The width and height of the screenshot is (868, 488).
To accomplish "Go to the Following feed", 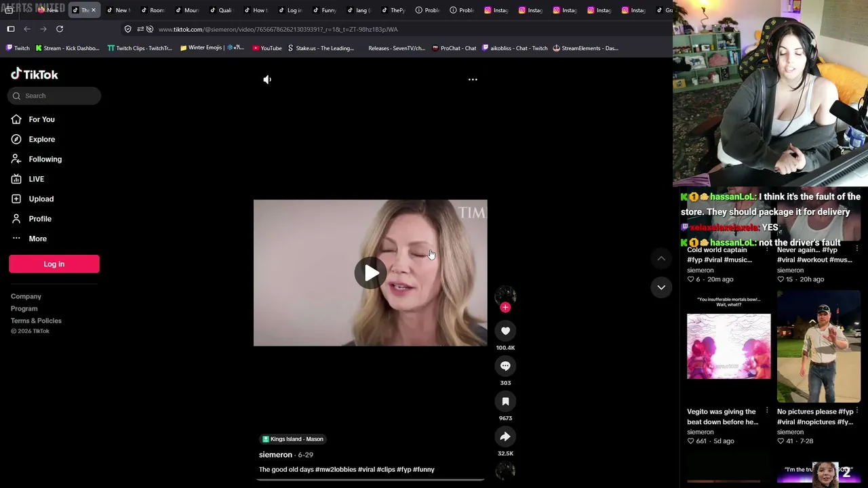I will point(45,159).
